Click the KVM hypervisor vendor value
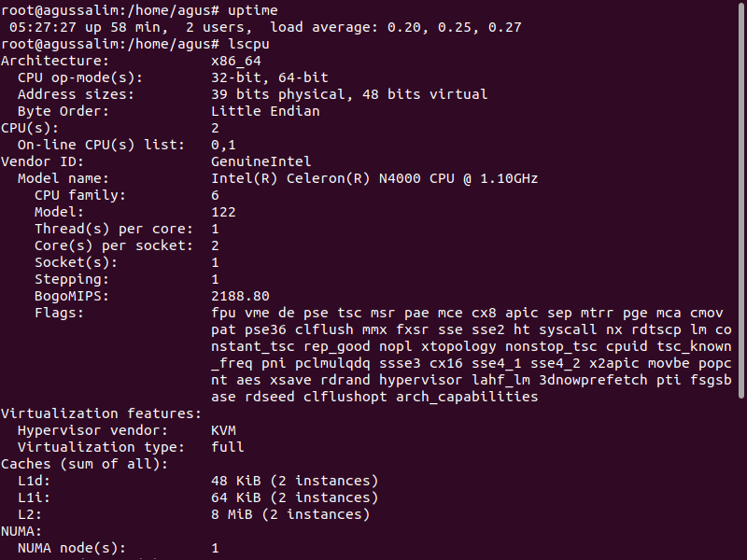747x560 pixels. (223, 430)
